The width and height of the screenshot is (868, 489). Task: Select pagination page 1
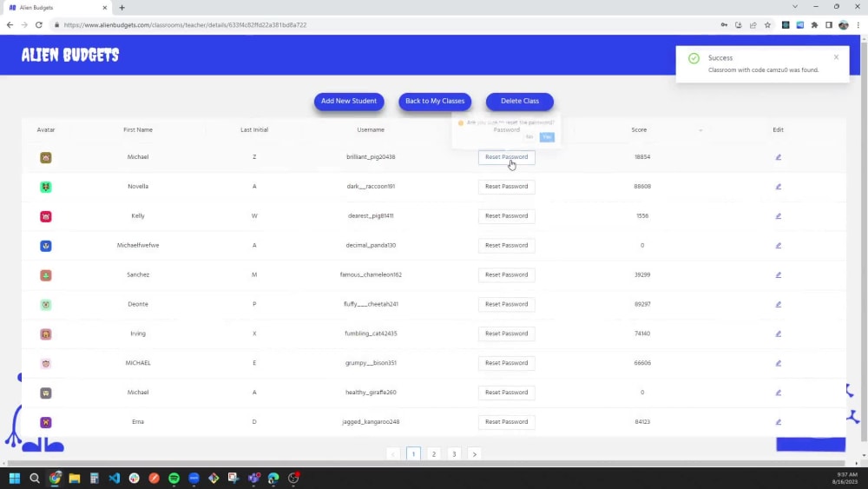pyautogui.click(x=413, y=454)
